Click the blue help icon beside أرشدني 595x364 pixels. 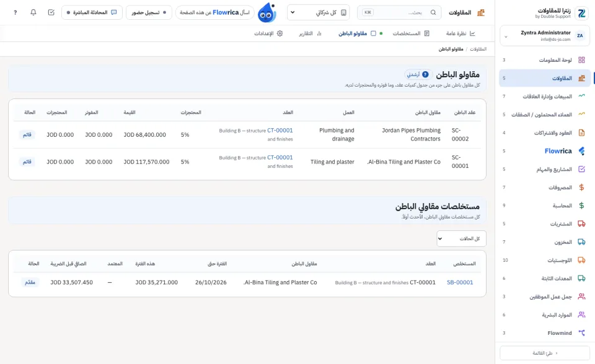425,74
